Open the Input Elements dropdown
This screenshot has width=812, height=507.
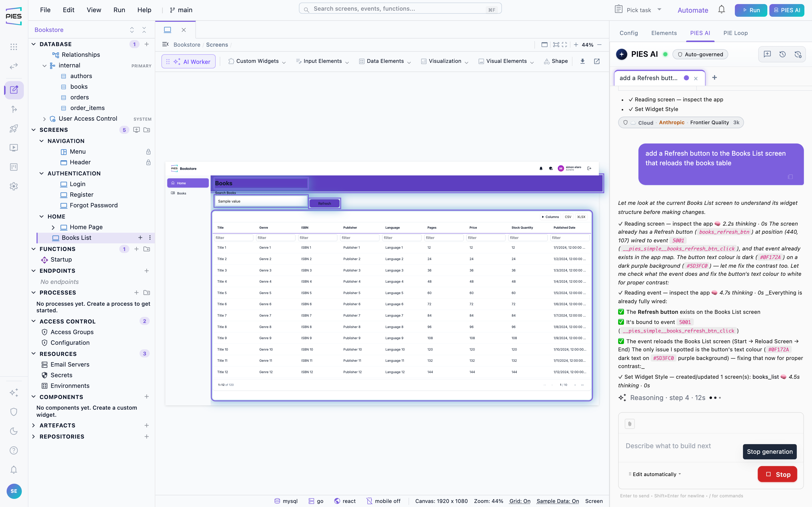322,61
